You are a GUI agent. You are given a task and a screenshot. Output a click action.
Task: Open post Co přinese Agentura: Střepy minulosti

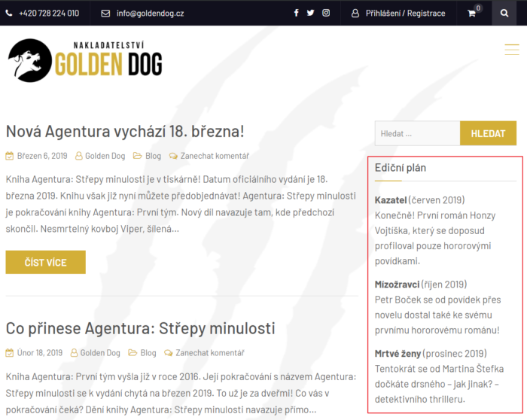[141, 328]
